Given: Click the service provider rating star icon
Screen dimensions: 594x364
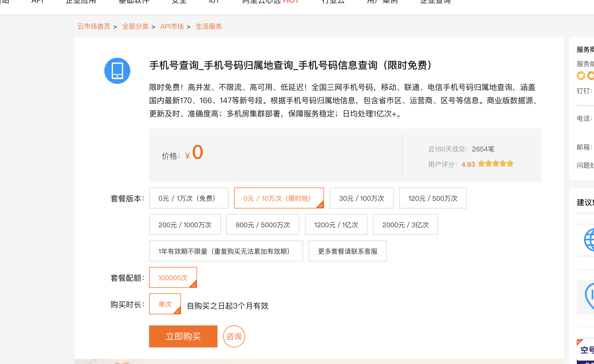Looking at the screenshot, I should click(581, 76).
